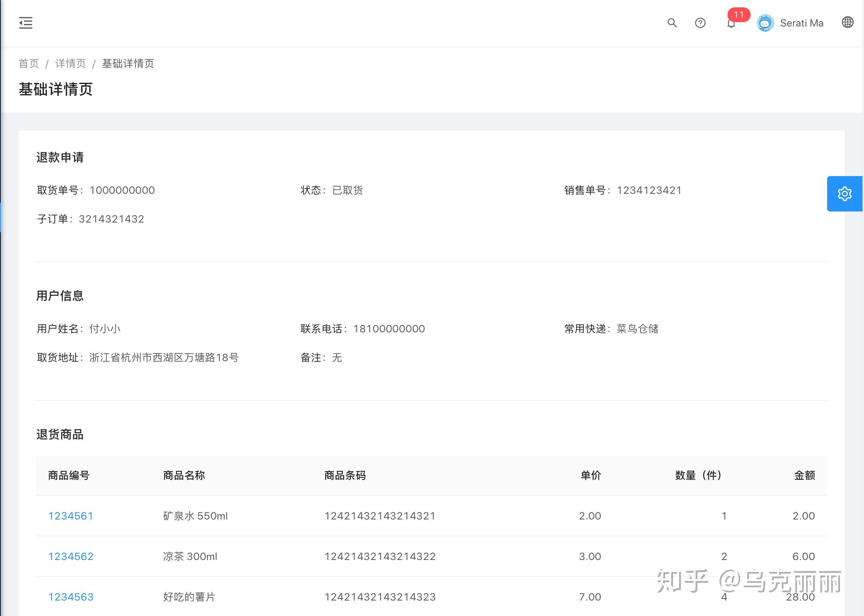Click the 商品条码 column header
The height and width of the screenshot is (616, 864).
pyautogui.click(x=345, y=475)
